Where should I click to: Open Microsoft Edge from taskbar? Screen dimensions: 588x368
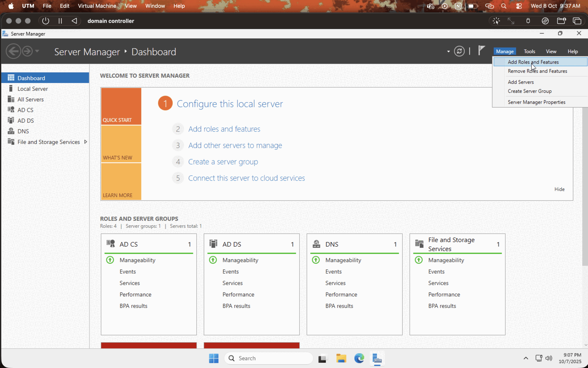[359, 358]
